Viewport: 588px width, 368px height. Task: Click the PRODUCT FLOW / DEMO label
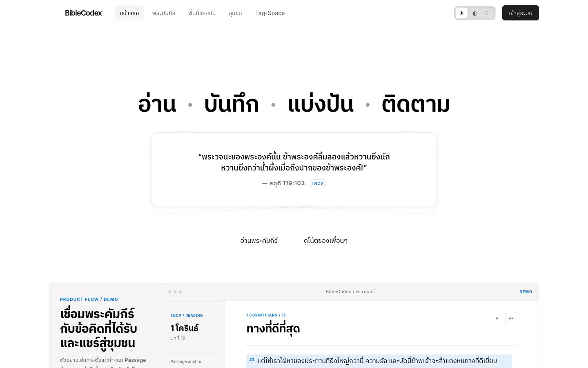(89, 299)
